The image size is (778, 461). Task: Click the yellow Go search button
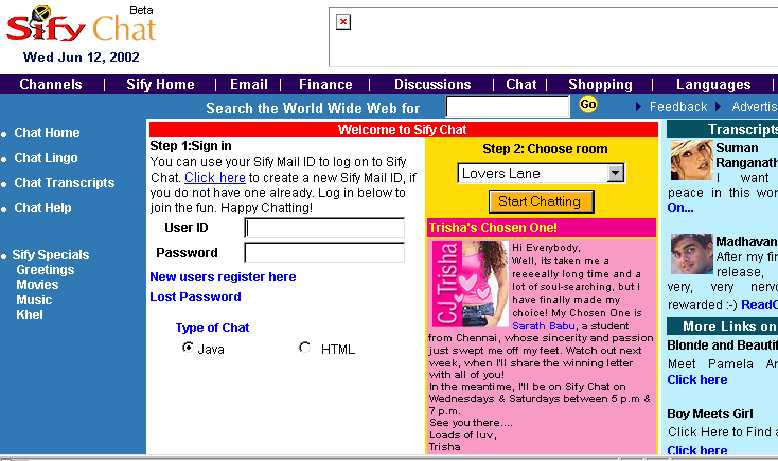(x=588, y=105)
